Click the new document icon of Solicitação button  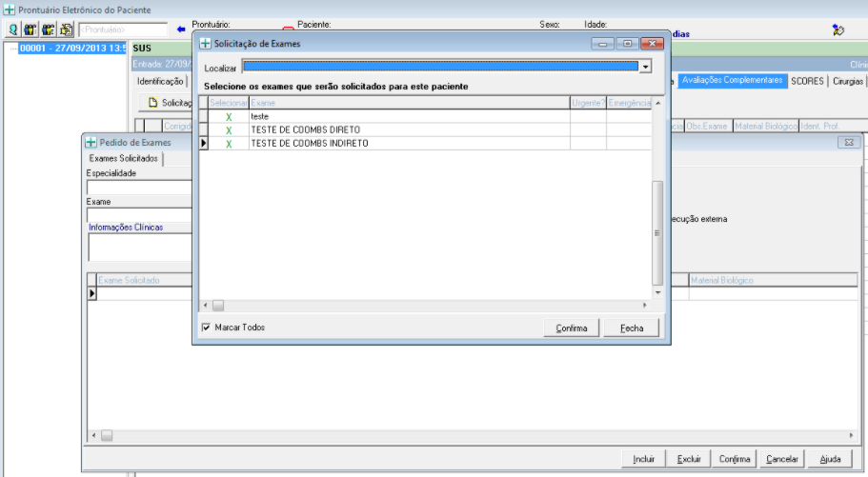pyautogui.click(x=152, y=103)
